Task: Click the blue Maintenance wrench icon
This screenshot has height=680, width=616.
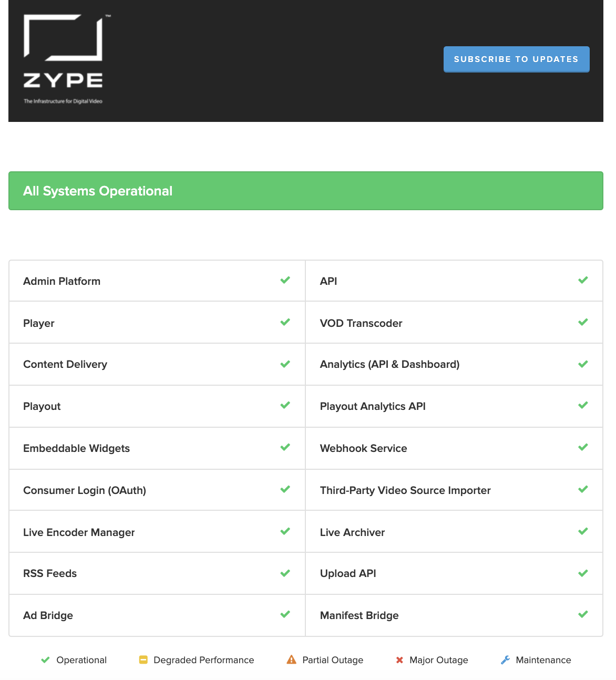Action: point(505,660)
